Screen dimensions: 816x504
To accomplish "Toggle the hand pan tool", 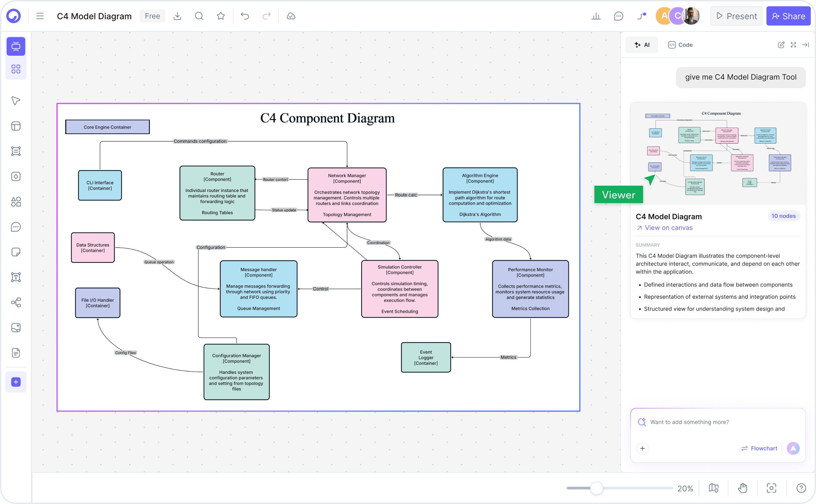I will [742, 488].
